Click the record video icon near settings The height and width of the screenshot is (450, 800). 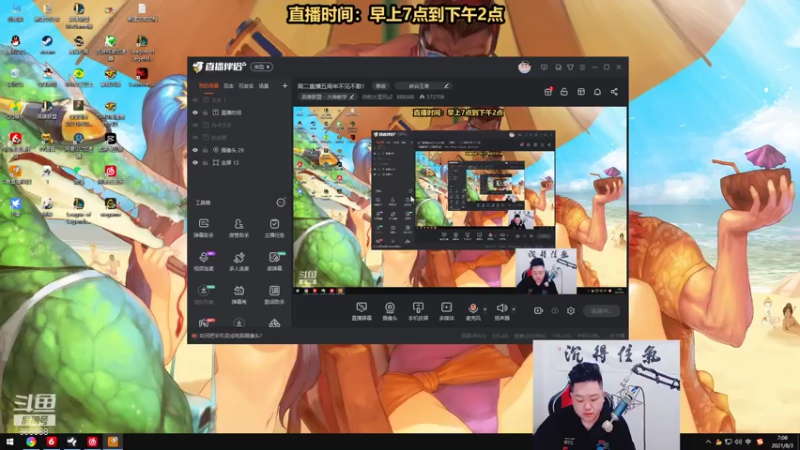click(x=538, y=311)
